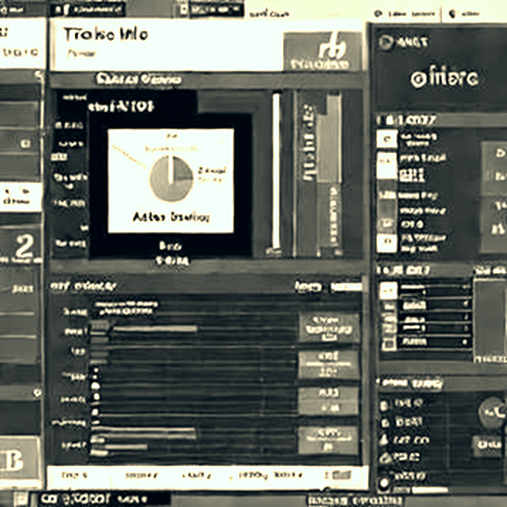Click the circle icon at bottom of lower-right list
Image resolution: width=507 pixels, height=507 pixels.
(x=384, y=482)
